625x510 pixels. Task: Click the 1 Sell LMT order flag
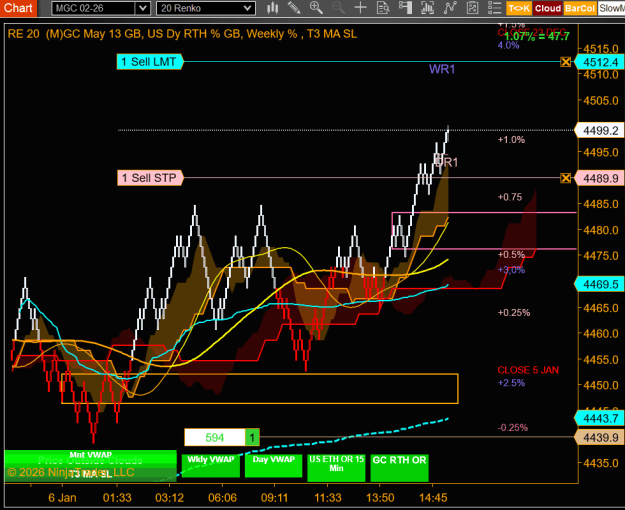[x=149, y=62]
